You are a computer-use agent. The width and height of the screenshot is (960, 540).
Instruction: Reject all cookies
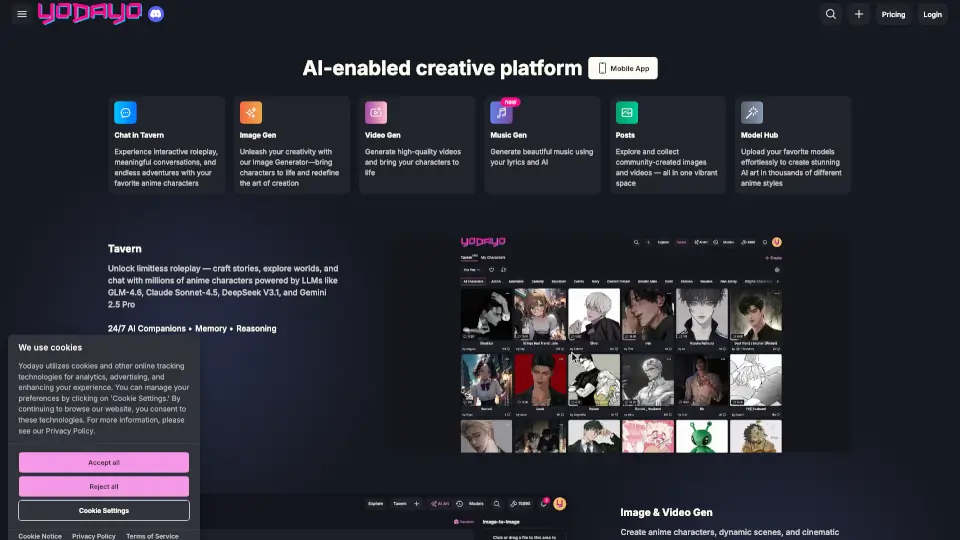click(x=104, y=486)
